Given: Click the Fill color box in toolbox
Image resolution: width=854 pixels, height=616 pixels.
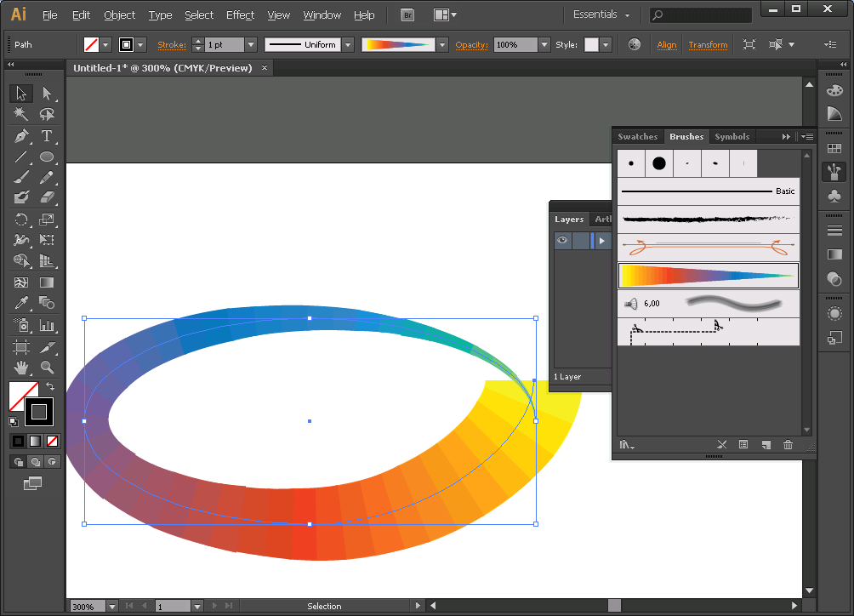Looking at the screenshot, I should click(x=20, y=394).
